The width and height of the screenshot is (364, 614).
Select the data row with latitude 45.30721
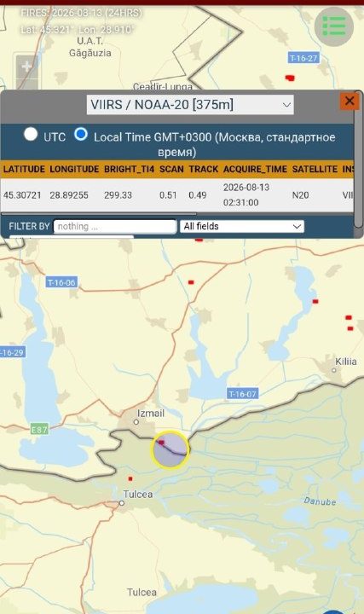177,195
